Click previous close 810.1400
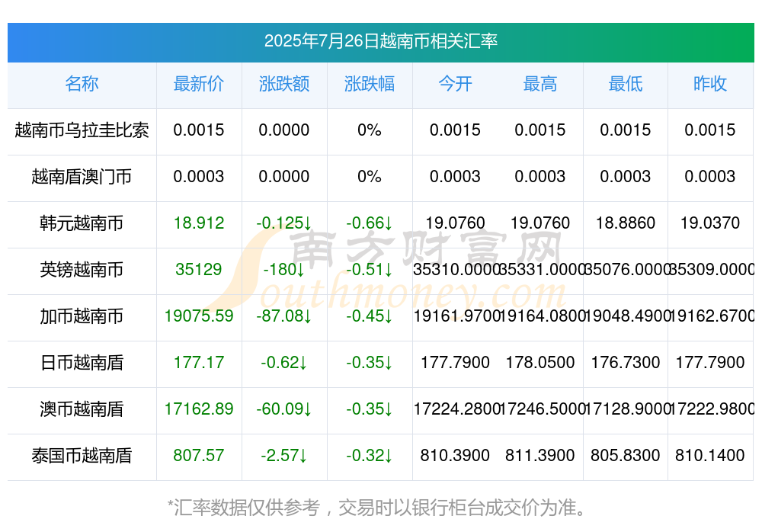762x532 pixels. click(710, 456)
